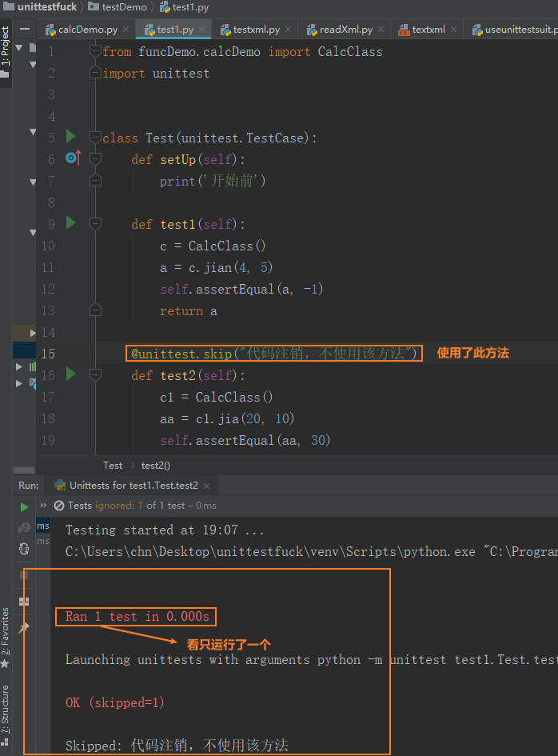Collapse test2 method fold on line 16
The height and width of the screenshot is (756, 558).
(95, 374)
